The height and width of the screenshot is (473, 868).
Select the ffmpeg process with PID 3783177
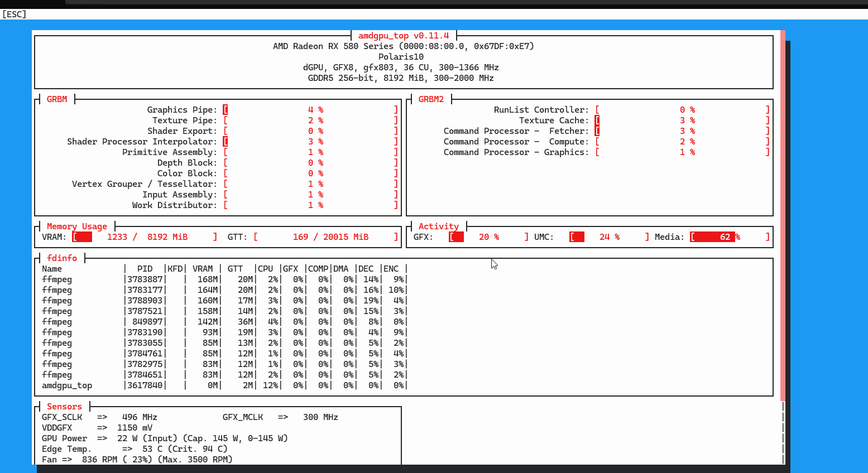click(224, 290)
